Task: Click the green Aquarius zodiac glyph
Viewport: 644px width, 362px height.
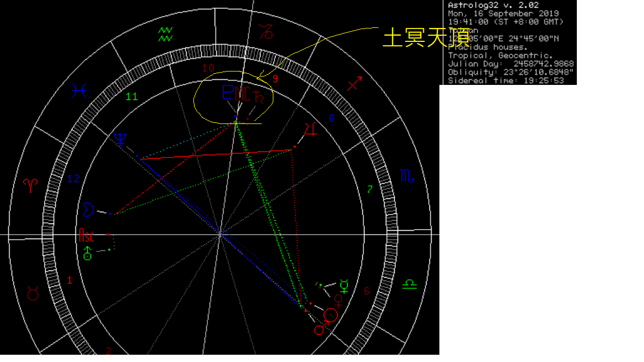Action: point(165,35)
